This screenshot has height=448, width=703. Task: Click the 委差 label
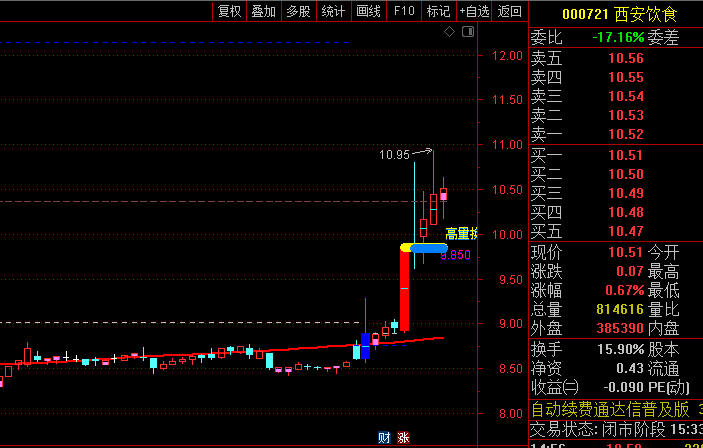click(x=663, y=37)
